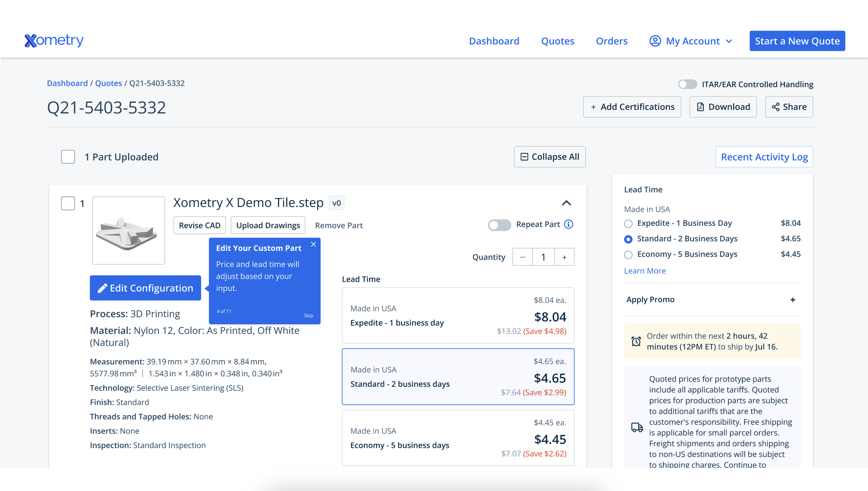Click the Repeat Part info icon

(x=568, y=224)
